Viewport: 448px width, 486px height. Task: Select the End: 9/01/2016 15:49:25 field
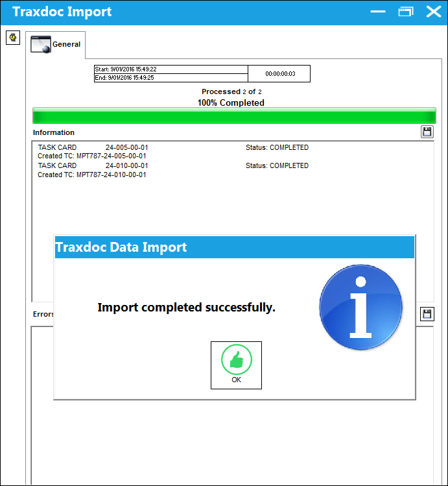(x=171, y=77)
